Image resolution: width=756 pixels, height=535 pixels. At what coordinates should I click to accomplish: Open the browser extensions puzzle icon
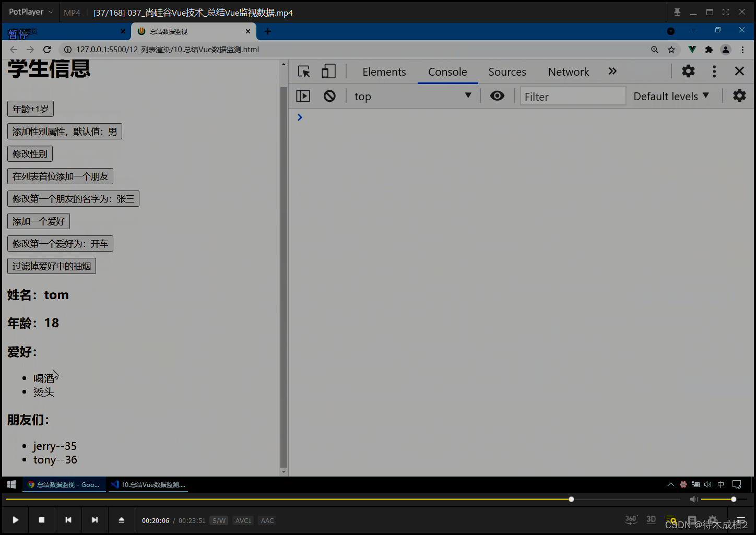pos(708,50)
